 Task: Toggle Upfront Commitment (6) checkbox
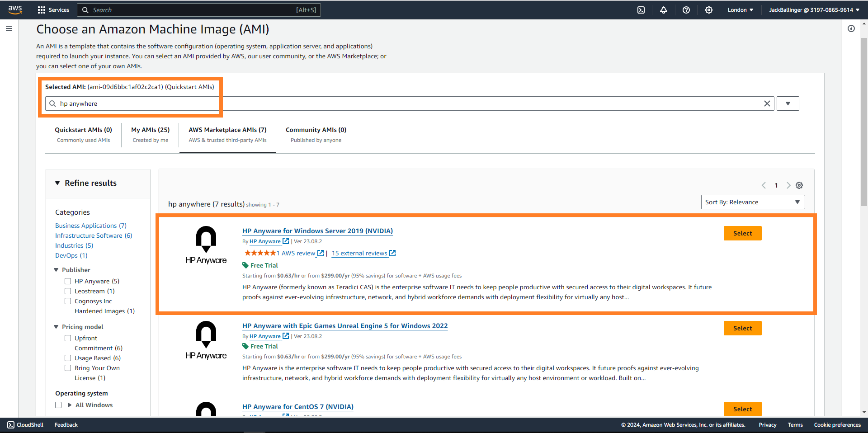click(x=68, y=338)
